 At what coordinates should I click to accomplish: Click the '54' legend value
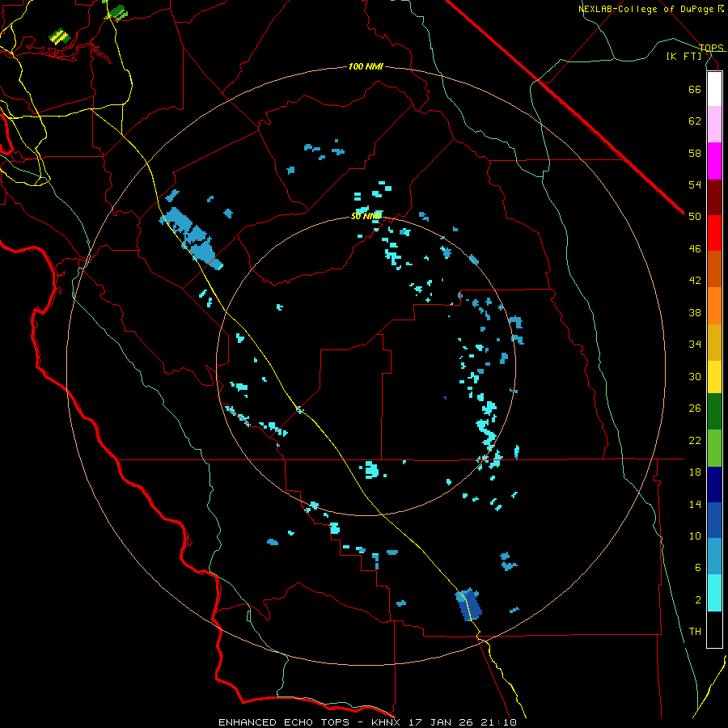[x=695, y=184]
